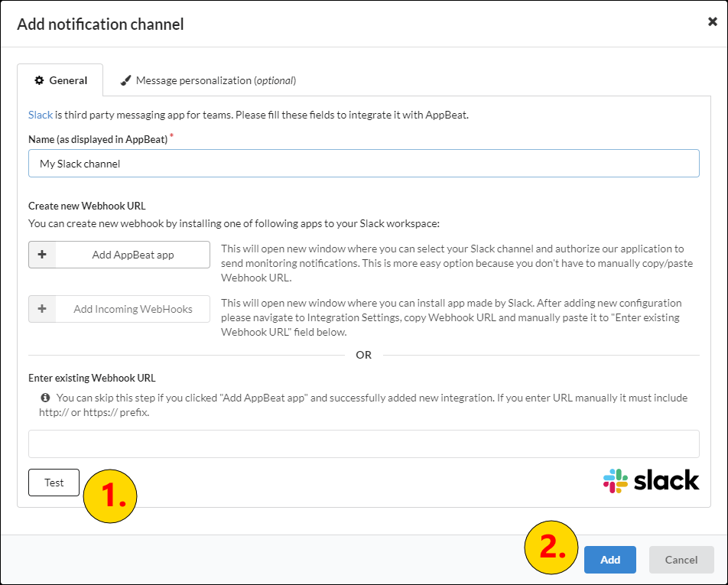The height and width of the screenshot is (585, 728).
Task: Click the 'Create new Webhook URL' heading
Action: (x=87, y=206)
